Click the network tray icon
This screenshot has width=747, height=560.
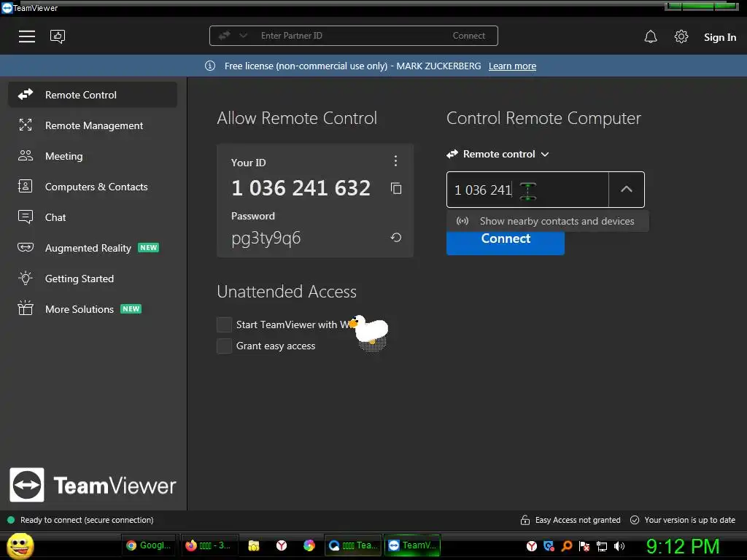pyautogui.click(x=602, y=546)
